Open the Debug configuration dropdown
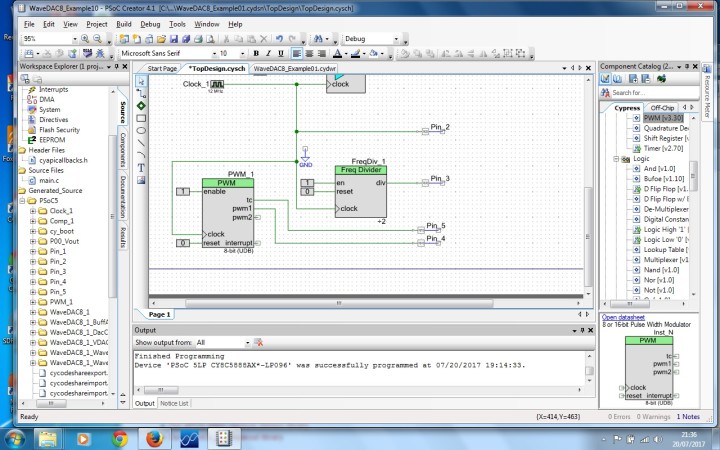 click(x=396, y=39)
